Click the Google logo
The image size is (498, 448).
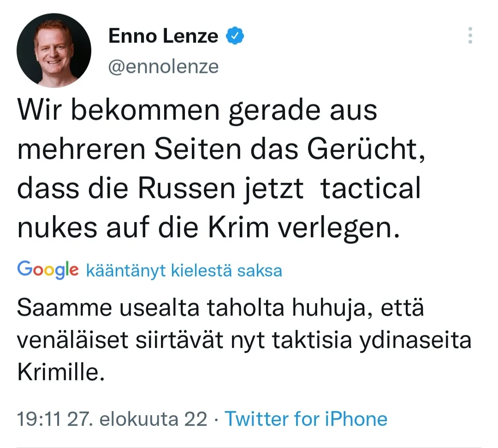[47, 270]
